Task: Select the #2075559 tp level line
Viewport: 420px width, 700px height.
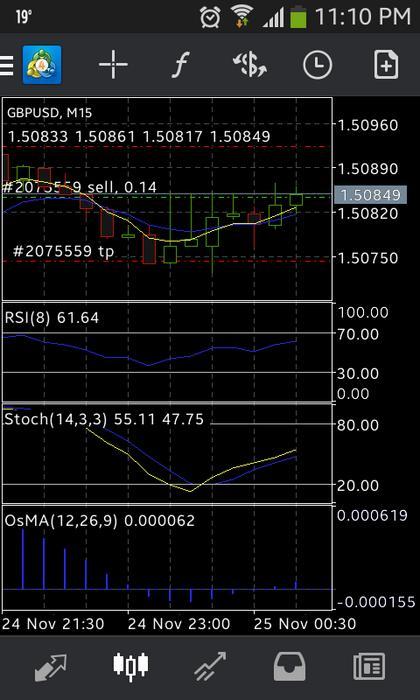Action: coord(63,251)
